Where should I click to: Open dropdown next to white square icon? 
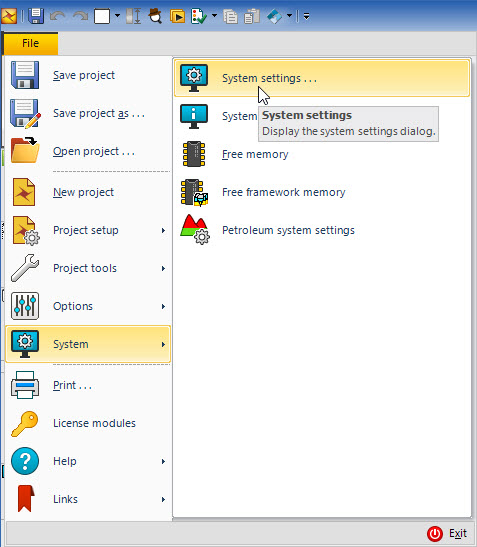[x=118, y=16]
